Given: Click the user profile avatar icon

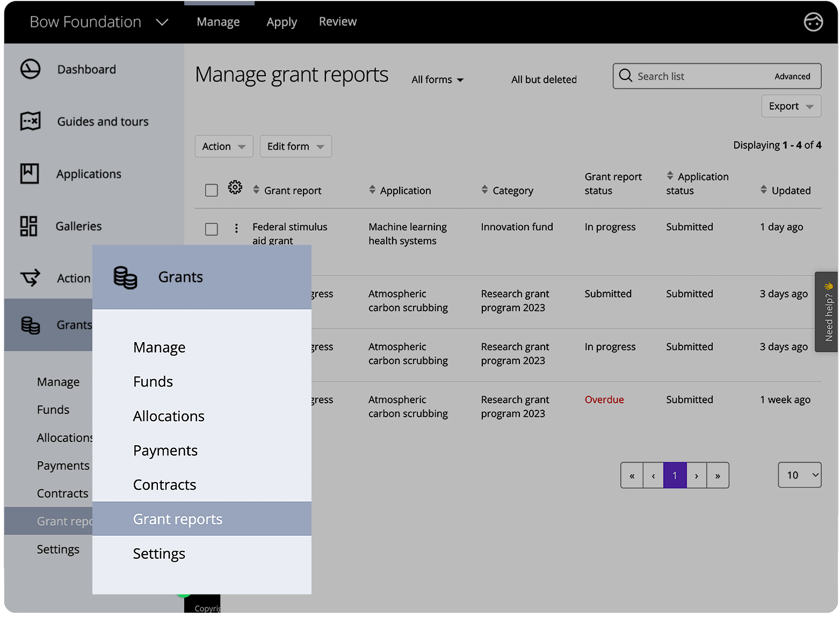Looking at the screenshot, I should [813, 22].
